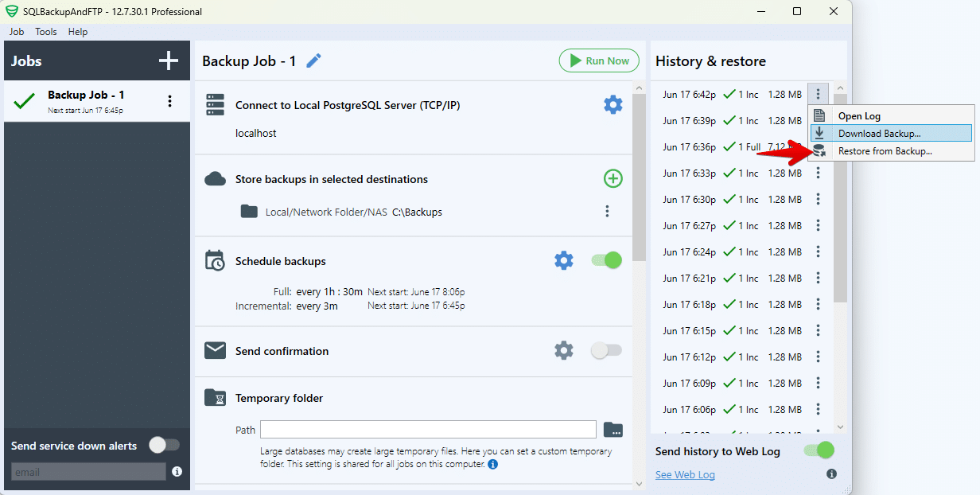Click info icon next to email field

[177, 472]
